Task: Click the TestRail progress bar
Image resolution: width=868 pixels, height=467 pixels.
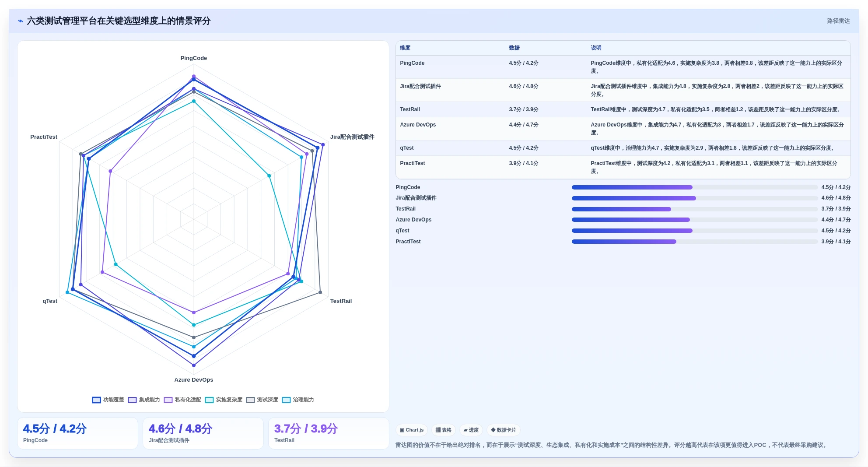Action: 694,209
